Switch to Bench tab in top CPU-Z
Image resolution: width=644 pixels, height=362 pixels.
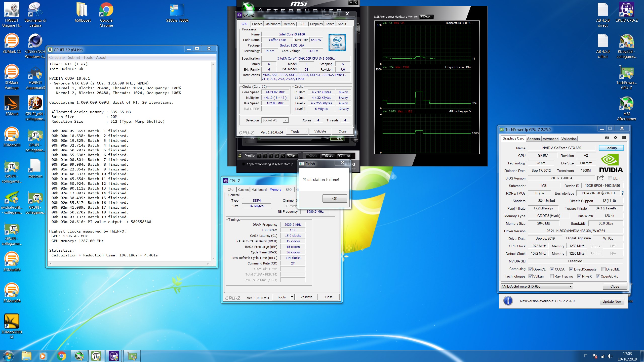click(x=330, y=24)
